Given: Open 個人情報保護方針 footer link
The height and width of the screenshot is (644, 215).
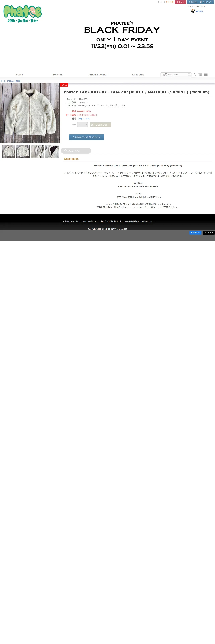Looking at the screenshot, I should [x=132, y=222].
